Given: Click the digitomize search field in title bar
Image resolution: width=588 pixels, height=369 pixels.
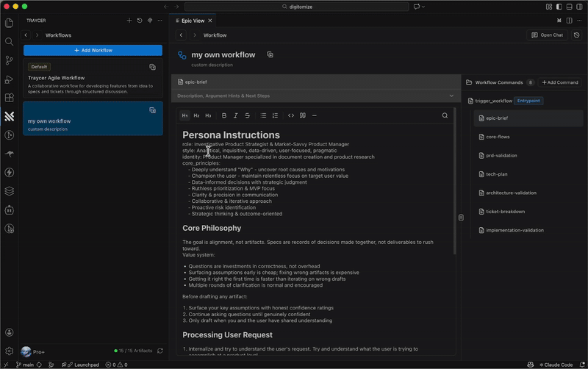Looking at the screenshot, I should (297, 7).
